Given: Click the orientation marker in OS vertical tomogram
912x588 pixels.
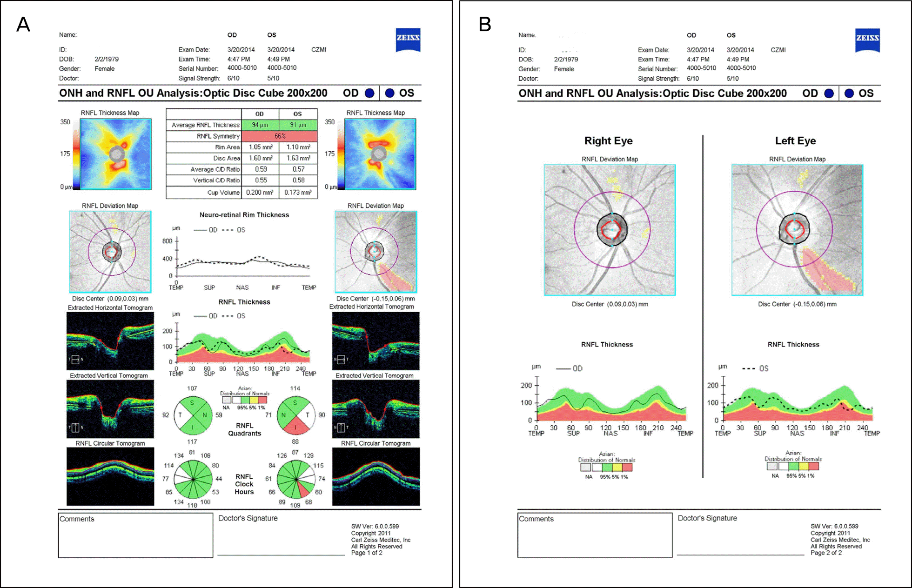Looking at the screenshot, I should coord(342,428).
